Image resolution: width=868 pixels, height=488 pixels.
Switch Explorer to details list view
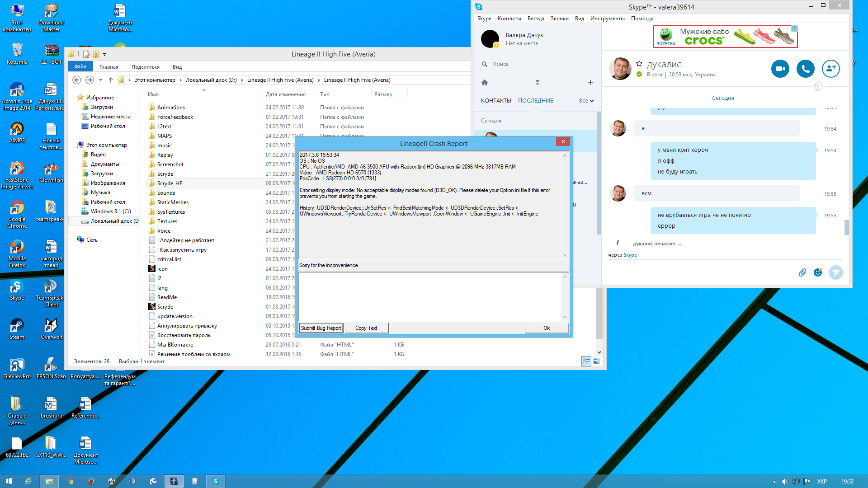point(586,361)
